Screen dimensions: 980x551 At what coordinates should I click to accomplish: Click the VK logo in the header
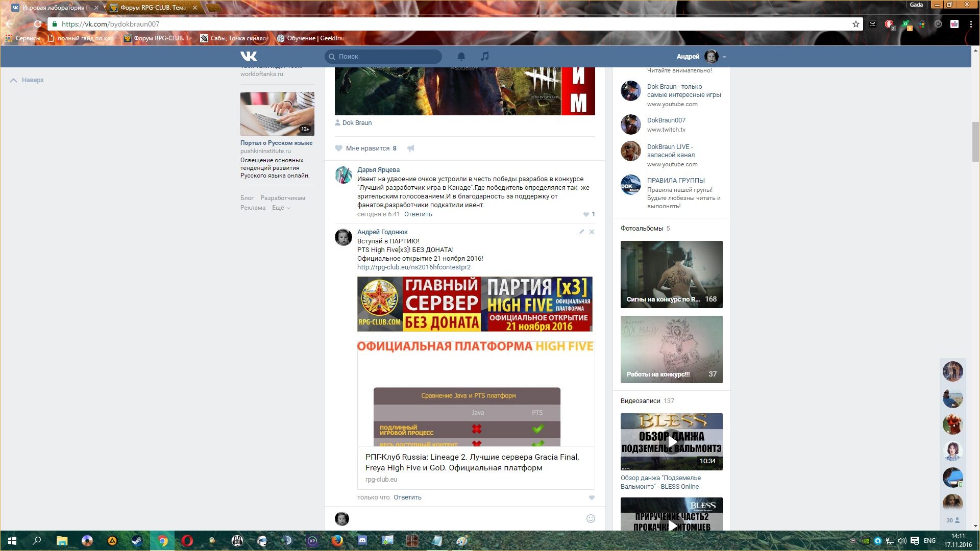click(249, 56)
